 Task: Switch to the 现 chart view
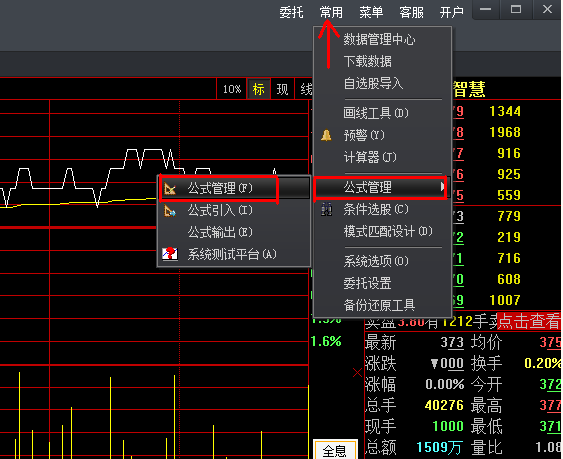pyautogui.click(x=282, y=89)
